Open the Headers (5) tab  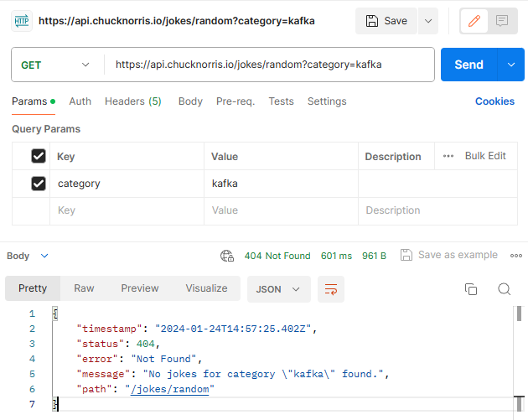(133, 101)
